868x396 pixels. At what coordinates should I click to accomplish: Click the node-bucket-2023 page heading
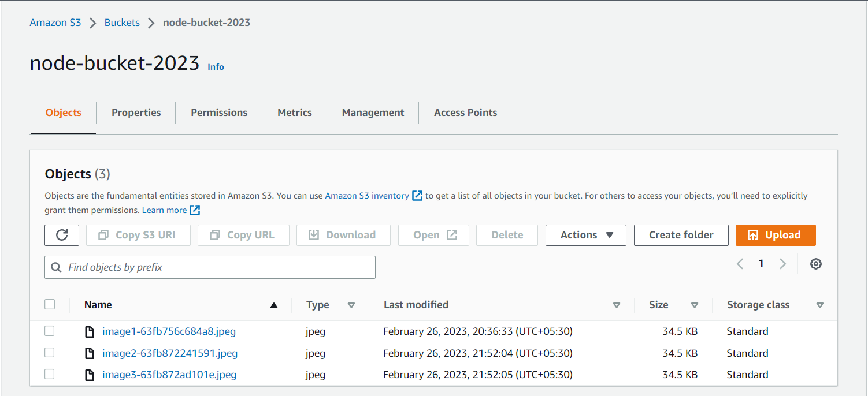coord(114,63)
